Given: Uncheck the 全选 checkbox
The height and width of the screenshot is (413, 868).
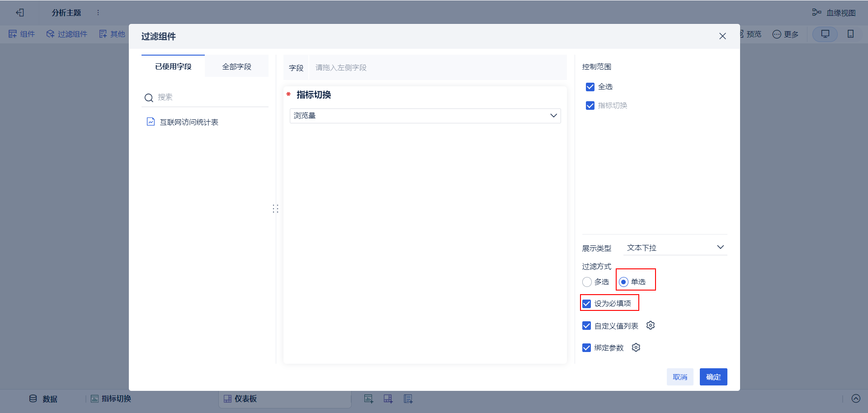Looking at the screenshot, I should tap(590, 87).
